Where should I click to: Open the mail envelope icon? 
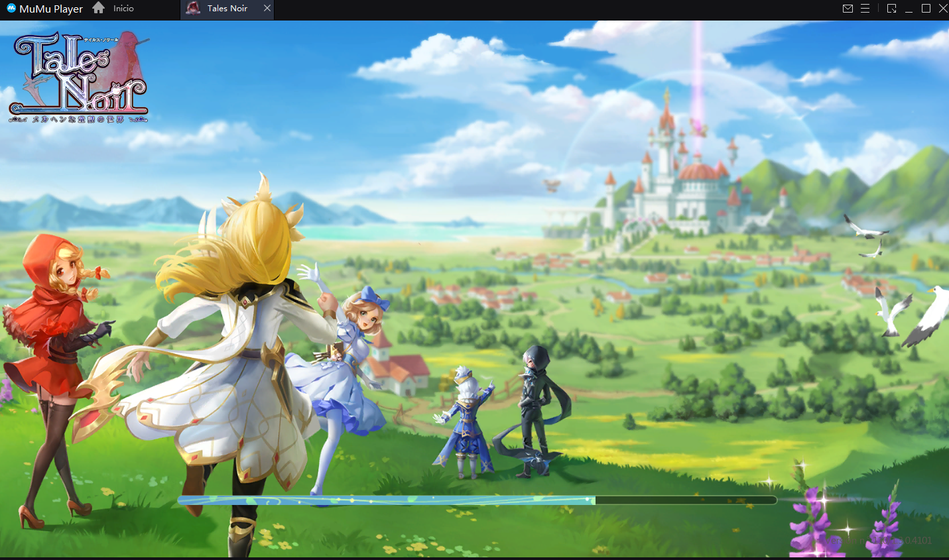(848, 9)
